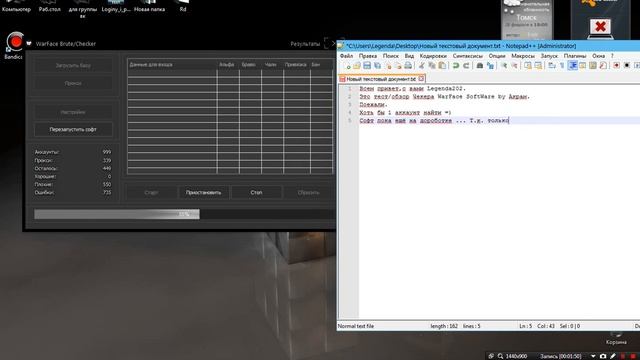The image size is (640, 360).
Task: Click the Сбросить button in checker
Action: (x=309, y=192)
